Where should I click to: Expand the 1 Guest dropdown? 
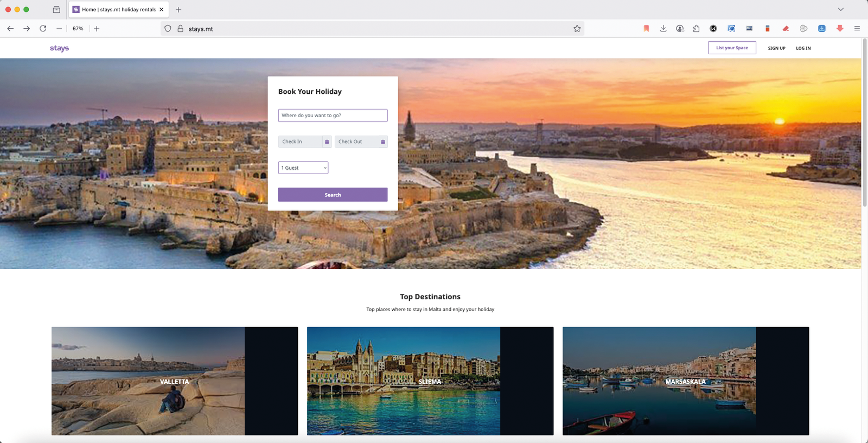point(303,168)
